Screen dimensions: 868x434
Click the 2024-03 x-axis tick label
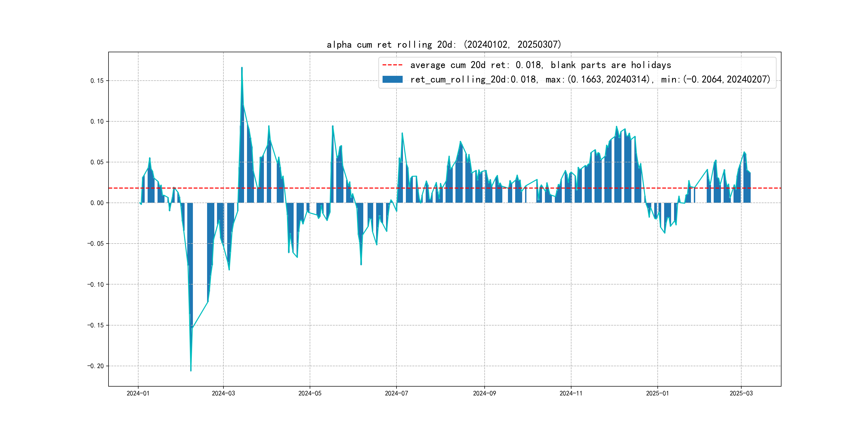223,393
